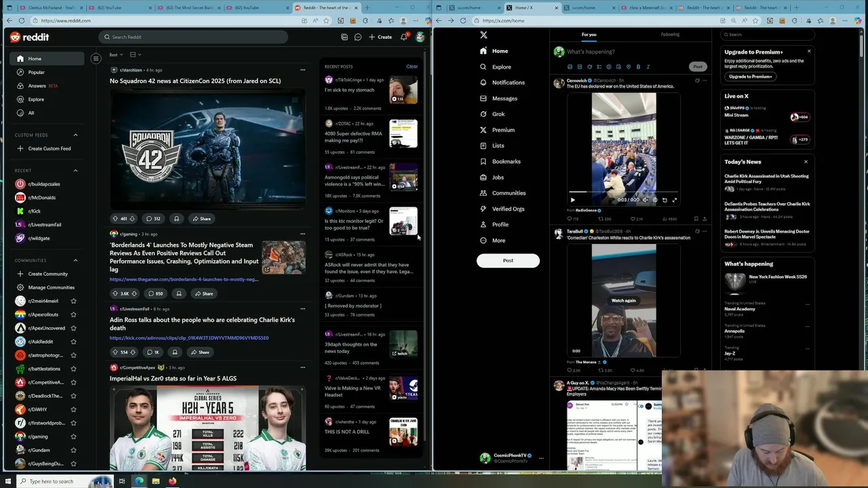The width and height of the screenshot is (868, 488).
Task: Go to Popular in Reddit sidebar
Action: (47, 72)
